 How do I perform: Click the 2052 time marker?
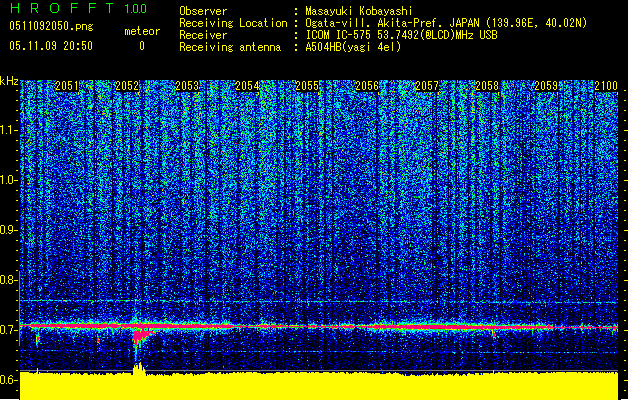127,86
